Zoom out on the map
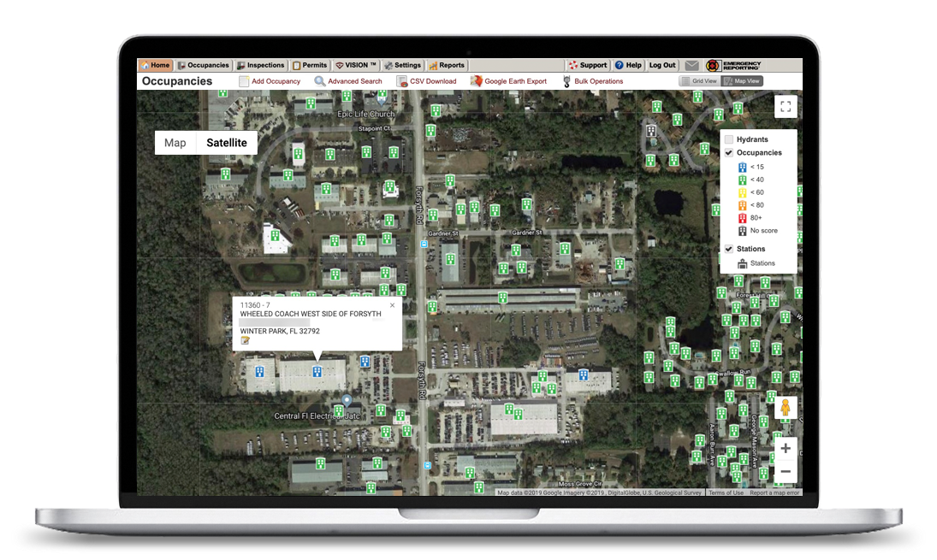937x560 pixels. pos(786,472)
